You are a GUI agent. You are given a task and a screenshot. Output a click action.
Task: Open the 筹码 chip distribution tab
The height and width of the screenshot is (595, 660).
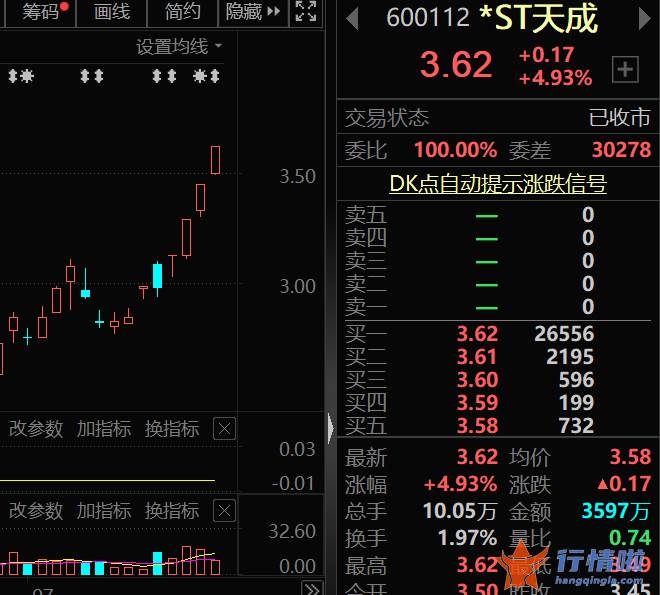[41, 12]
